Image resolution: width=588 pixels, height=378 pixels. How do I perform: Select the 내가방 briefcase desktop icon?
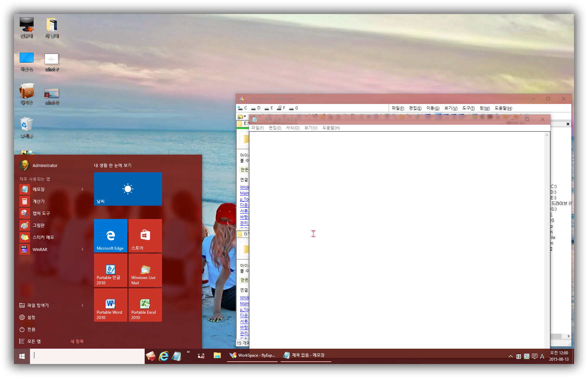point(27,94)
